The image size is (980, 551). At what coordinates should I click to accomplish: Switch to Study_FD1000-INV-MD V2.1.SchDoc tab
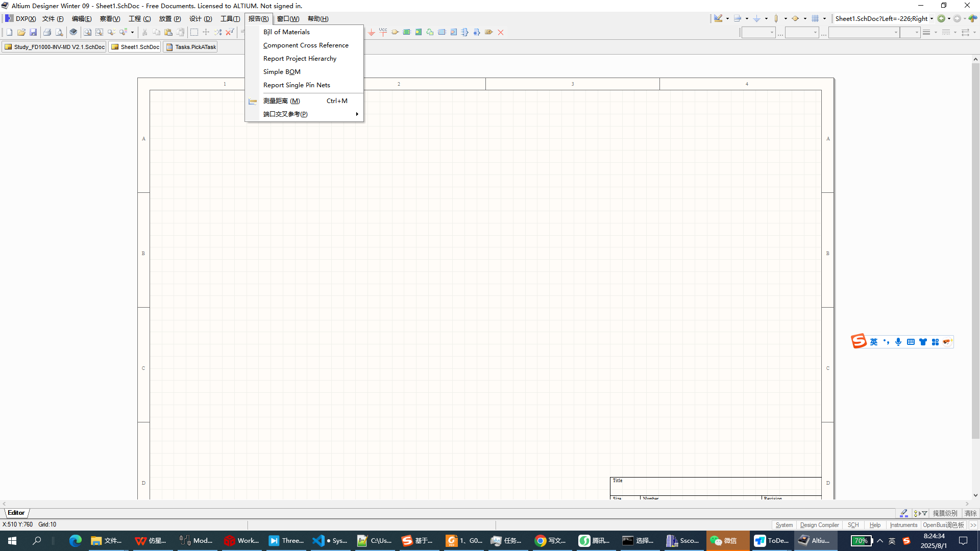point(54,47)
